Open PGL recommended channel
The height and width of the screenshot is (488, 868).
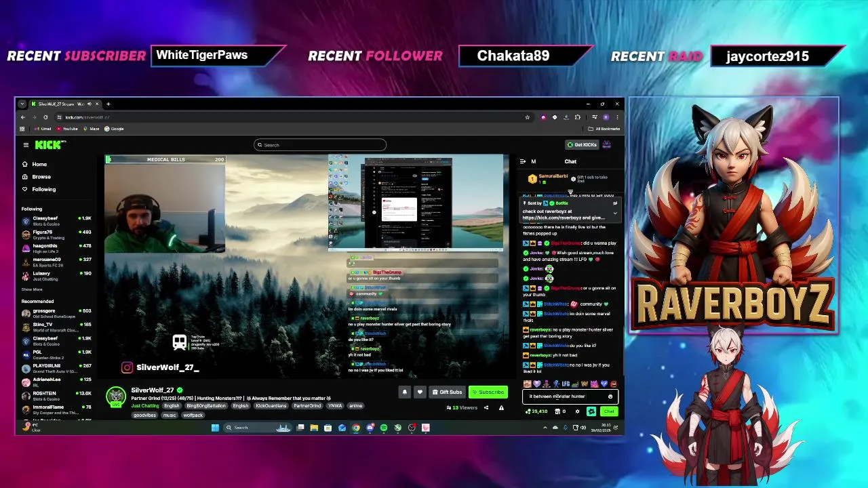58,354
